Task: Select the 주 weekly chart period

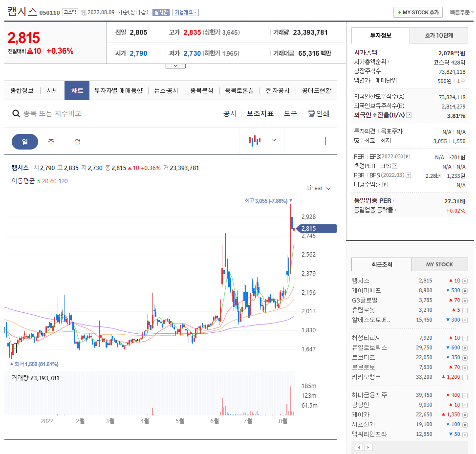Action: [x=51, y=142]
